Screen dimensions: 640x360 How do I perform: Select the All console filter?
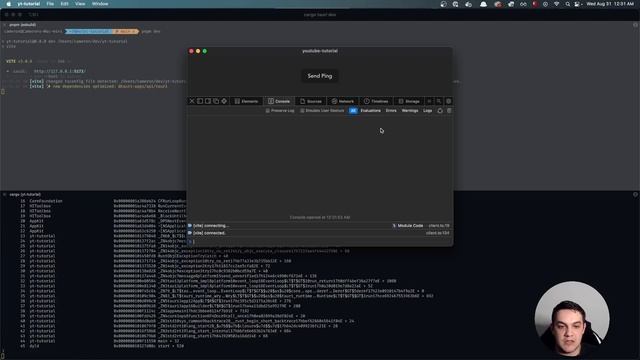(353, 111)
